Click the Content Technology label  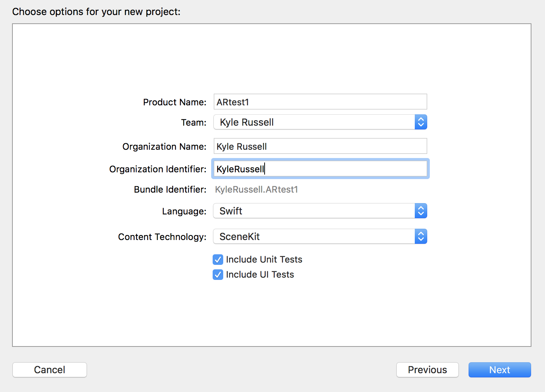[x=162, y=237]
